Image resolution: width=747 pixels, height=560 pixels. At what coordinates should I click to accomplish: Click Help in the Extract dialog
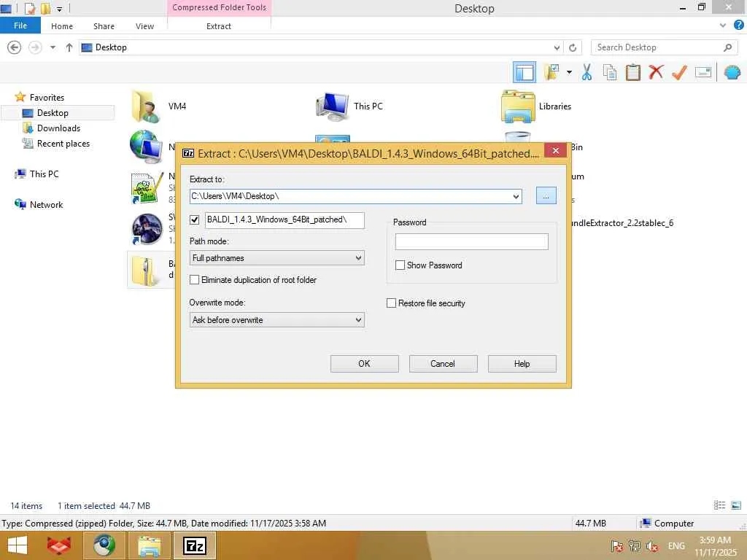pyautogui.click(x=522, y=364)
